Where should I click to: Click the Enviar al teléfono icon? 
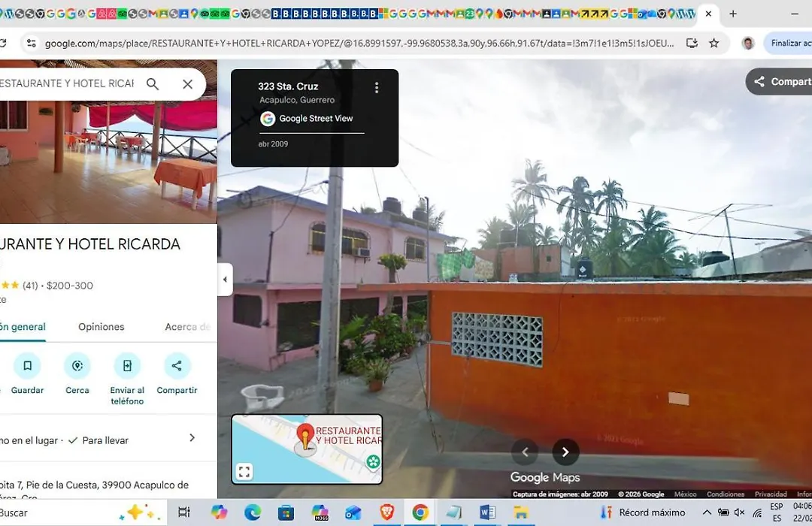tap(127, 365)
